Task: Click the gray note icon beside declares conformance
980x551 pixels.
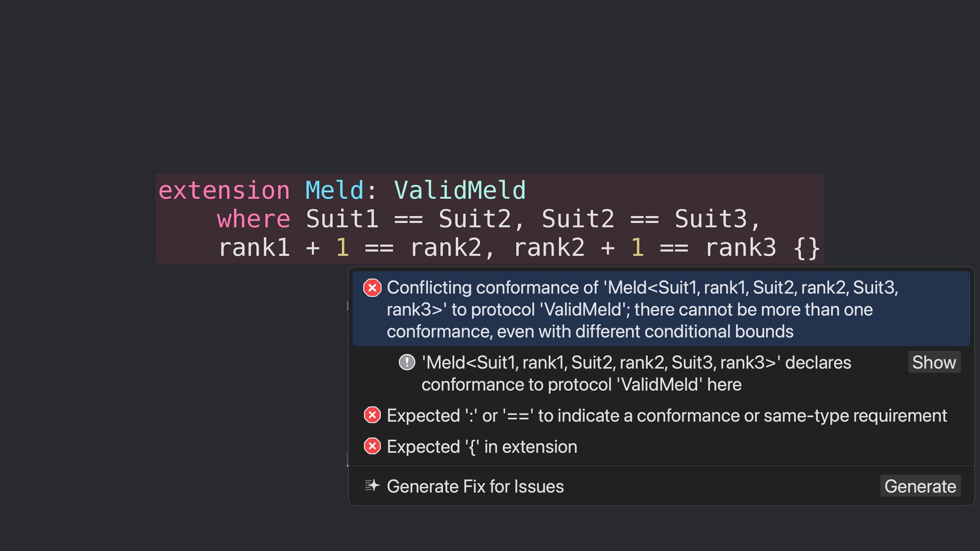Action: pos(407,362)
